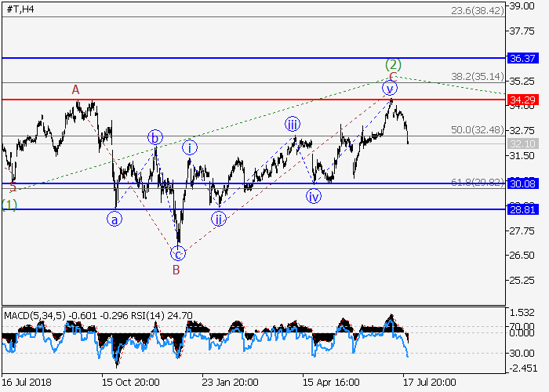Click the 50.0(32.48) Fibonacci level label

pyautogui.click(x=475, y=130)
